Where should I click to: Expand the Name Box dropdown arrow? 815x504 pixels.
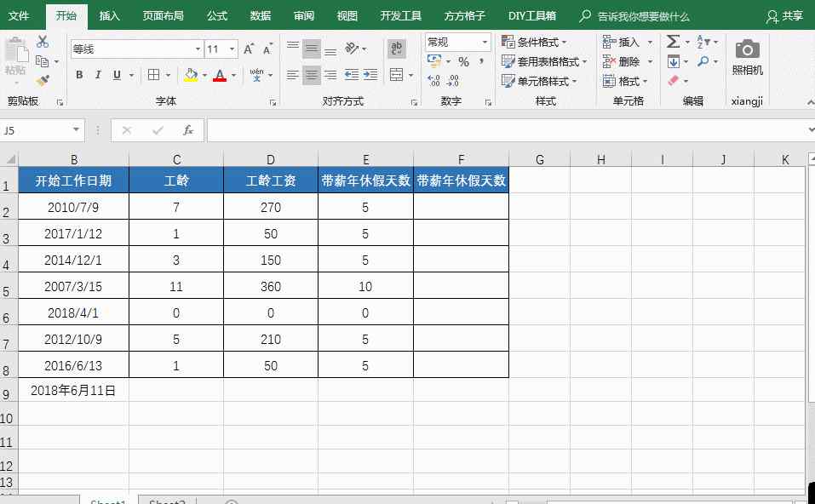[76, 130]
